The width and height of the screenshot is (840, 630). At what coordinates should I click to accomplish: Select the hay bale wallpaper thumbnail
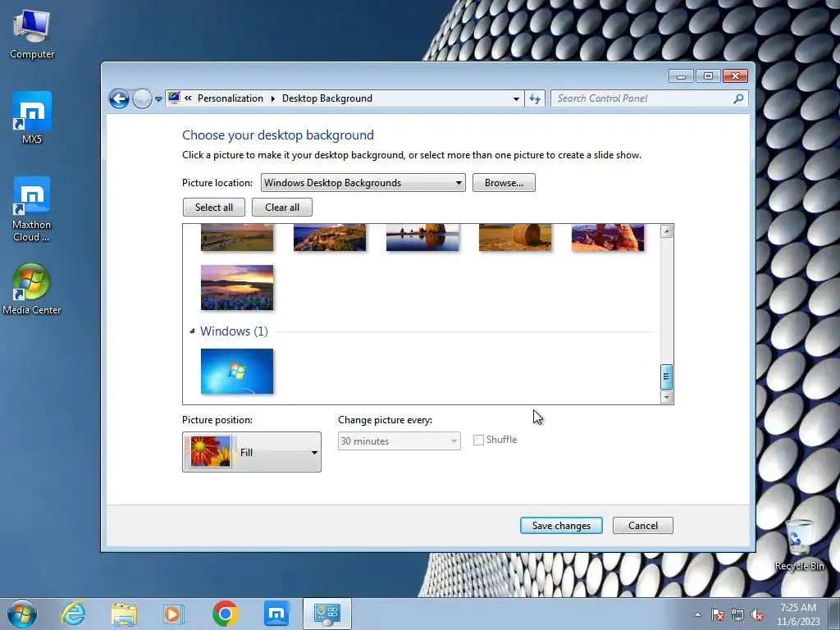[515, 237]
